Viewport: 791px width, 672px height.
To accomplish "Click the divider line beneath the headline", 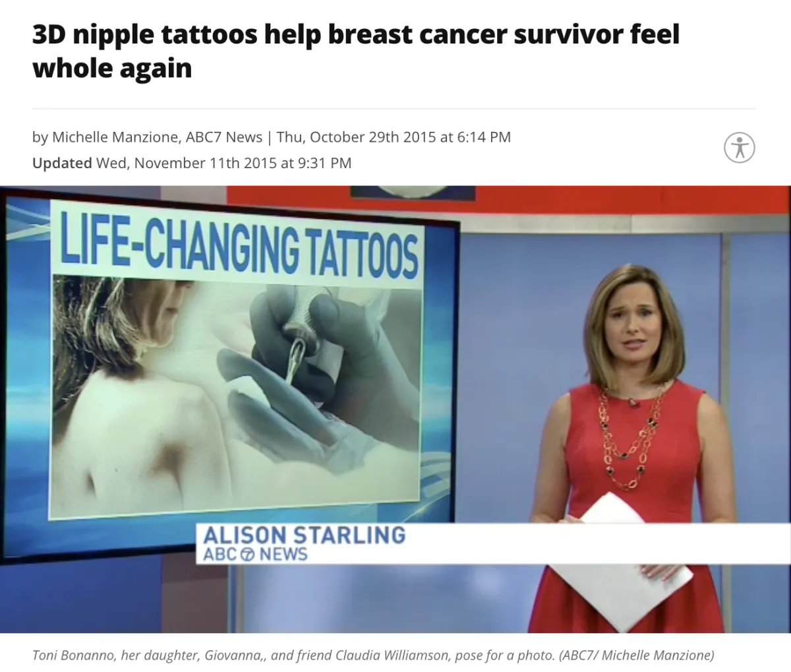I will tap(394, 109).
